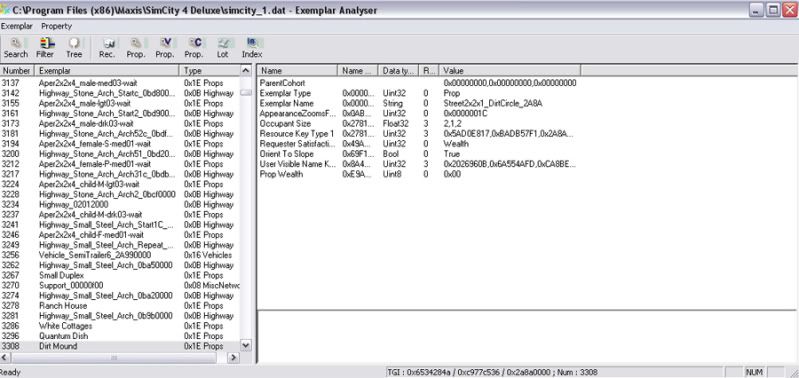Click the Value column header
The image size is (799, 378).
[x=510, y=71]
